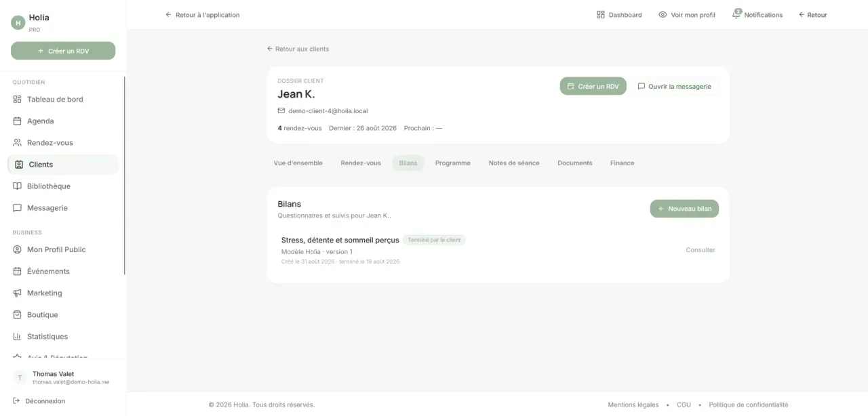Select the Bilans tab

408,163
